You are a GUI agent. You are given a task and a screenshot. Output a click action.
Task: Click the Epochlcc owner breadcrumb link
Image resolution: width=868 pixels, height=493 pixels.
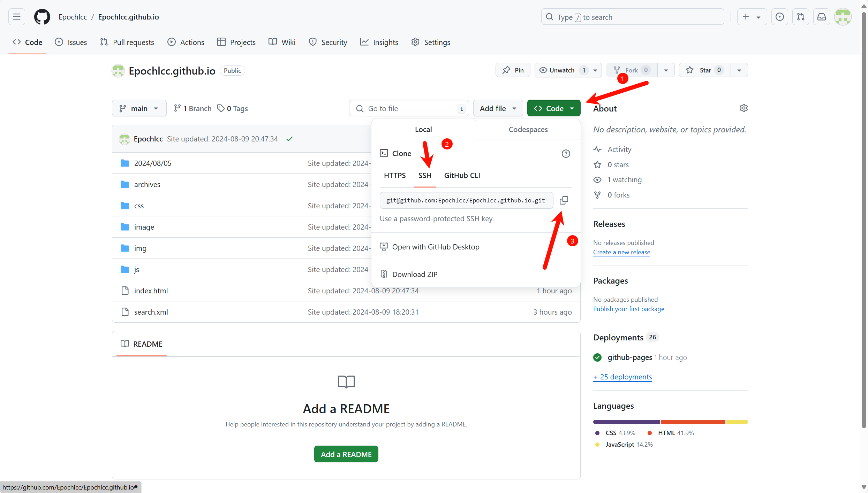click(73, 17)
